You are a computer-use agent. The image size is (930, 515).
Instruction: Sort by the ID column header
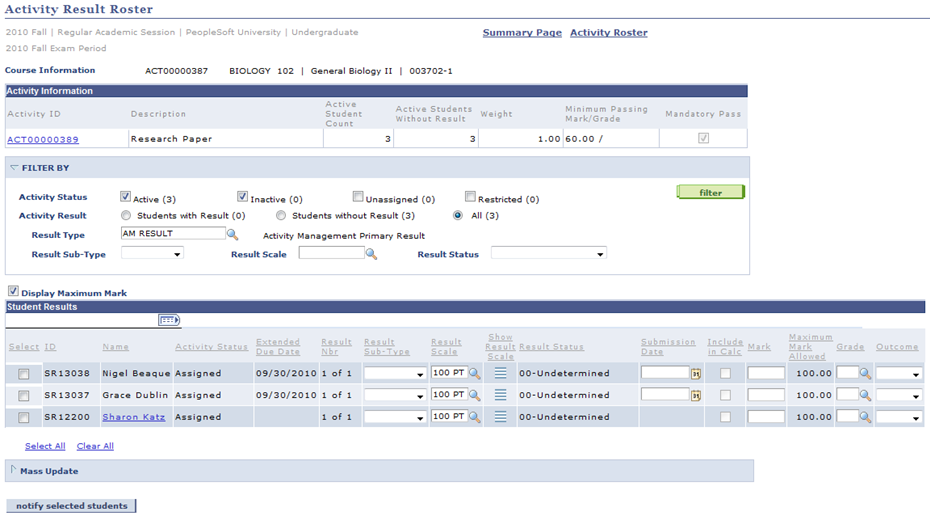click(50, 347)
